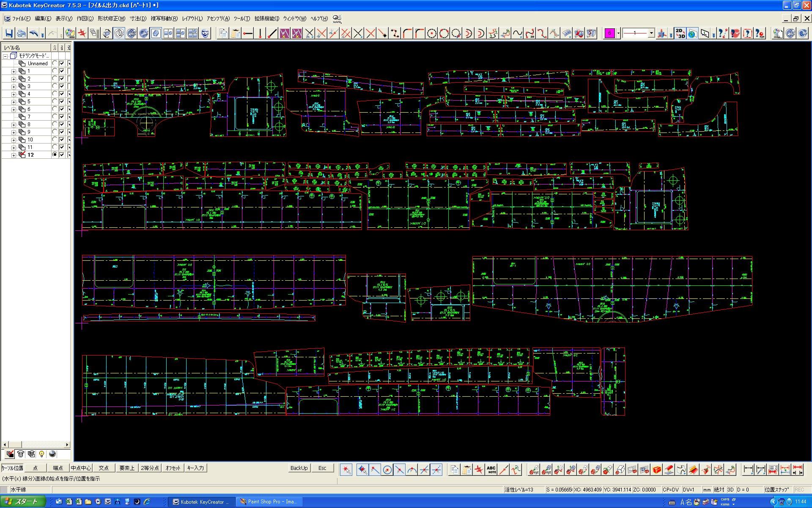Open the 寸法(D) menu
The height and width of the screenshot is (508, 812).
pyautogui.click(x=138, y=19)
